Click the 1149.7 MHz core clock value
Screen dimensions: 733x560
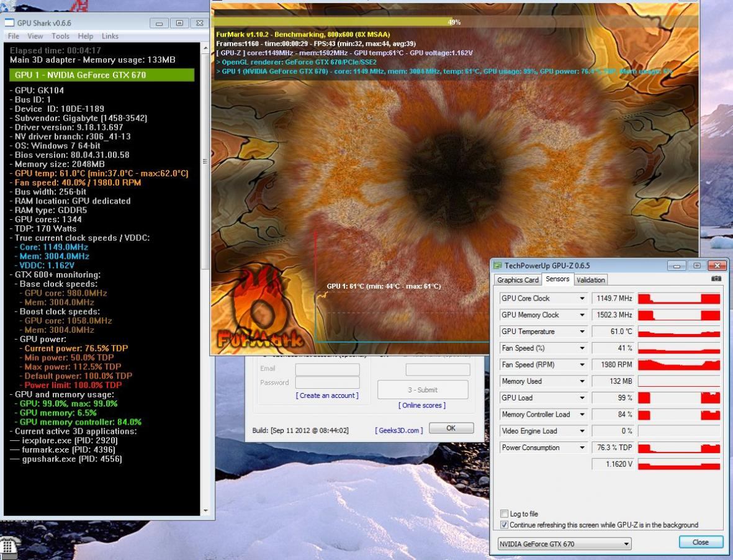point(613,298)
